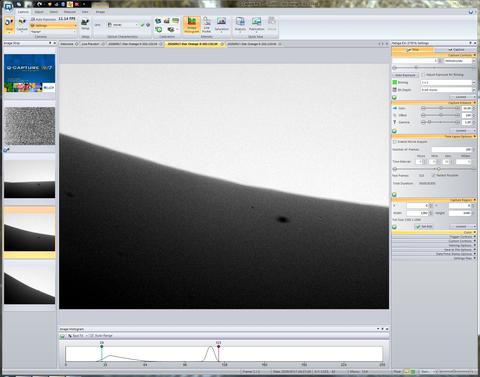
Task: Click the capture region Width field
Action: pyautogui.click(x=418, y=213)
